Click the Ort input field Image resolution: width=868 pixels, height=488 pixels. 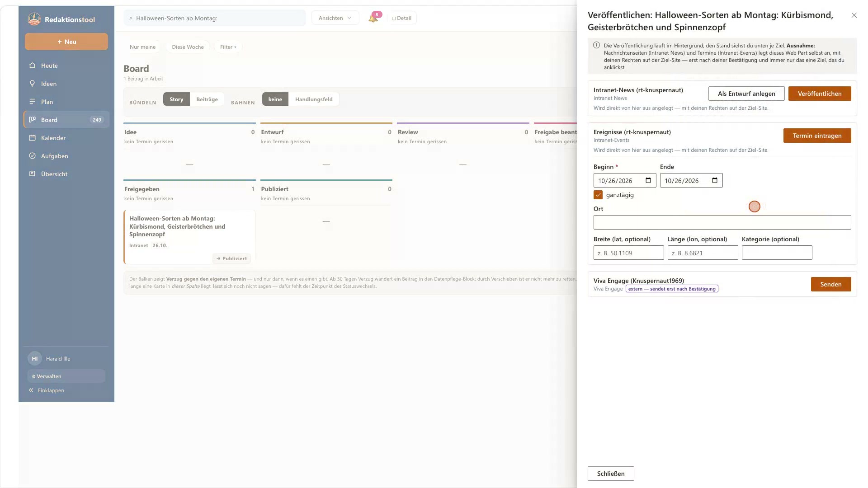(x=722, y=222)
